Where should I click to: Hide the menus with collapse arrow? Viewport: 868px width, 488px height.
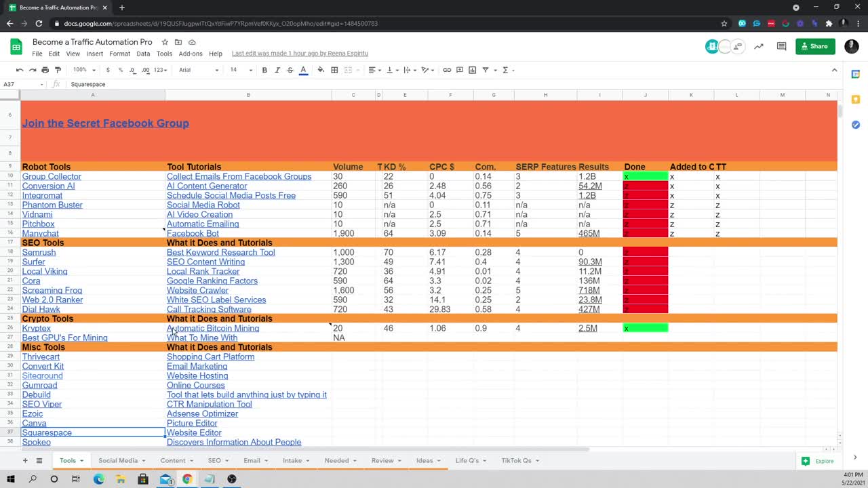tap(834, 70)
